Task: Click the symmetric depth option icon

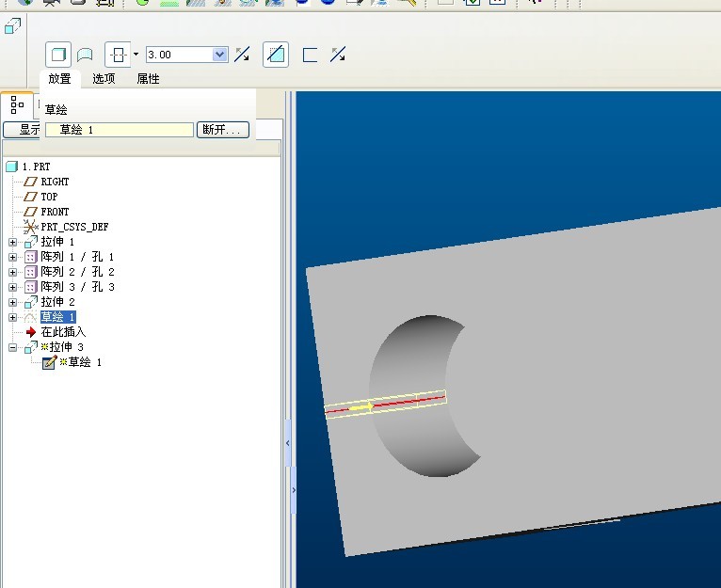Action: pos(119,55)
